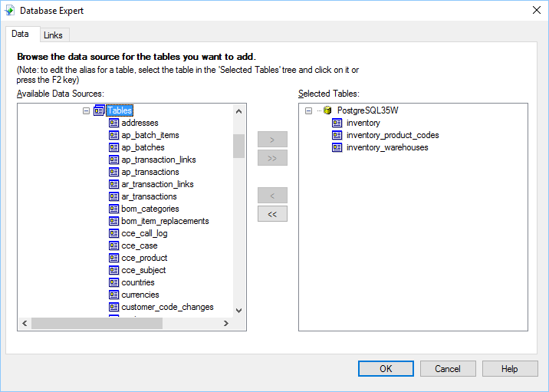Switch to the Links tab

coord(53,35)
